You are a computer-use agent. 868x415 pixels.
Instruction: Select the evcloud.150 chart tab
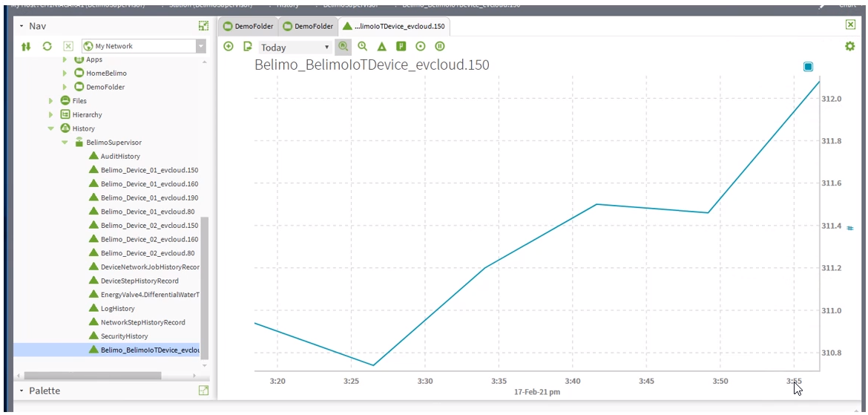(x=393, y=26)
